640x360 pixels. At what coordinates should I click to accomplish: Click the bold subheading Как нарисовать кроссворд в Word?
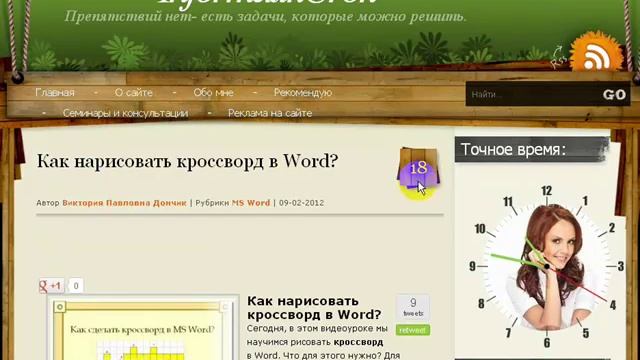[314, 308]
